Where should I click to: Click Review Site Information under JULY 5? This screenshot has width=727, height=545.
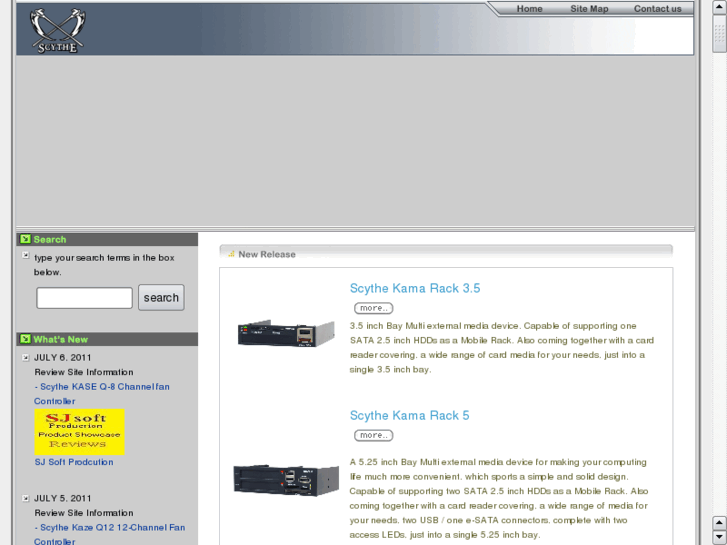84,513
